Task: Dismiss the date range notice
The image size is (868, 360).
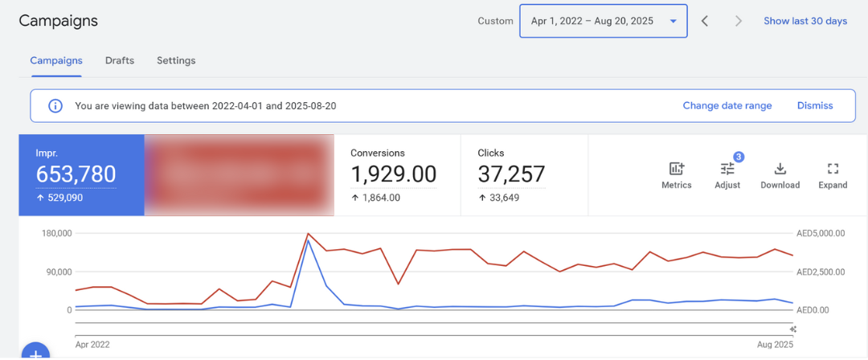Action: pyautogui.click(x=815, y=106)
